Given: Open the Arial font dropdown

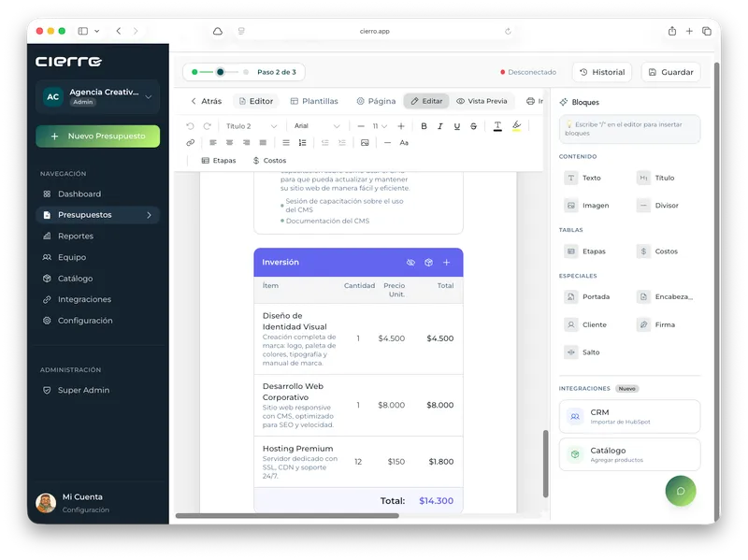Looking at the screenshot, I should [317, 126].
